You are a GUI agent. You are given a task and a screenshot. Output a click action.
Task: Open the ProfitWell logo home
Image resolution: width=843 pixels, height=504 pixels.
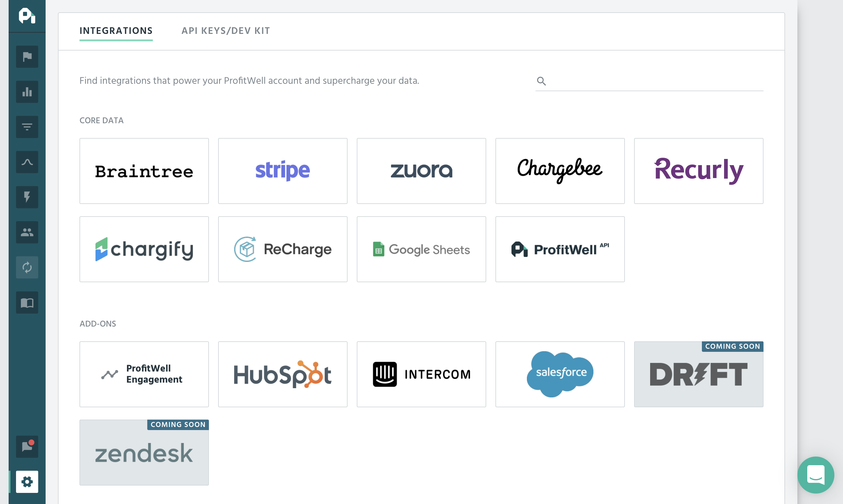coord(27,16)
